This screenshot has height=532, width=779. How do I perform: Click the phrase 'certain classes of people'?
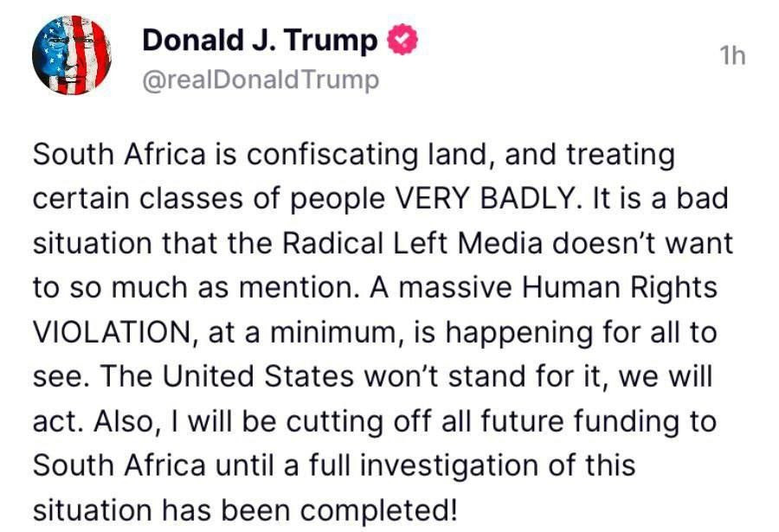pos(209,199)
